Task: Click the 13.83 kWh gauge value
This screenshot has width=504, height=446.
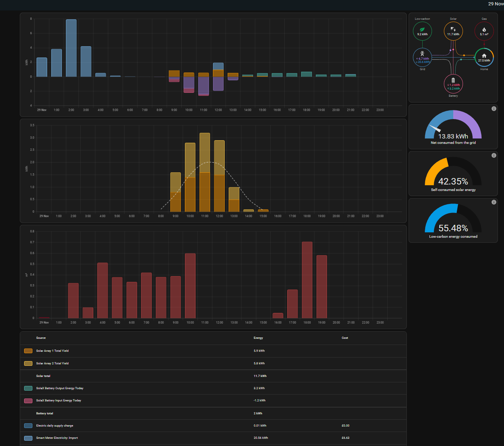Action: [x=453, y=136]
